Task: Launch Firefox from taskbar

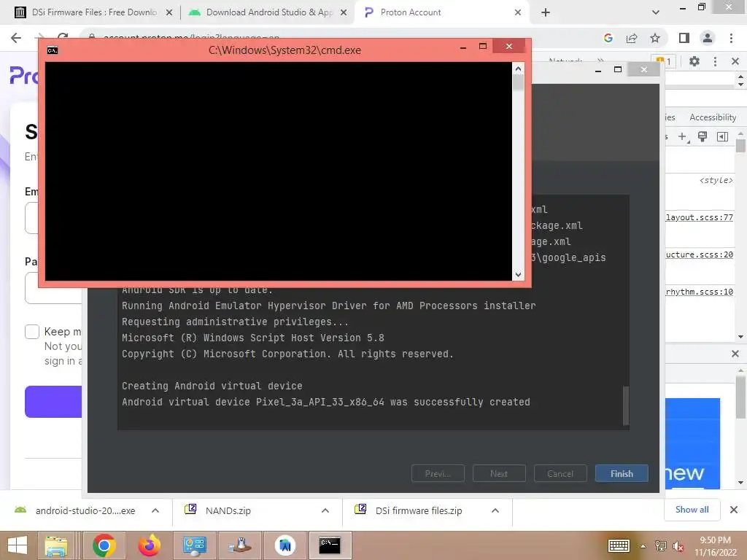Action: click(x=149, y=545)
